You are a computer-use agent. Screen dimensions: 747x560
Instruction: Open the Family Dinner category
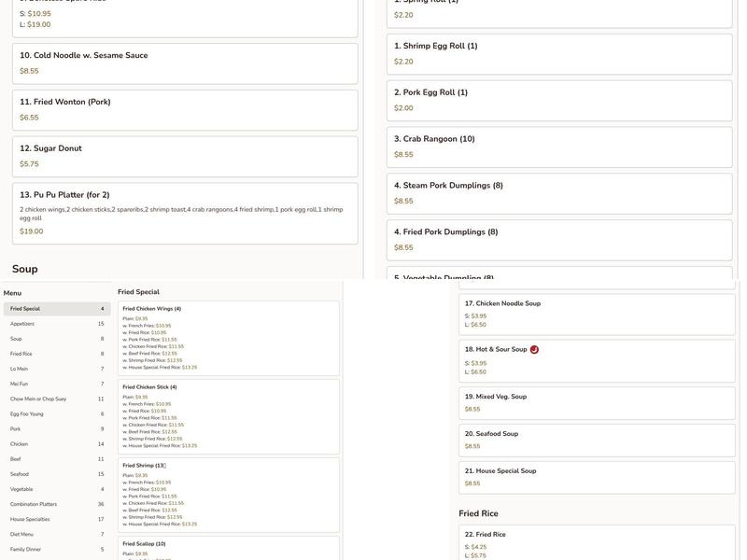click(x=56, y=549)
